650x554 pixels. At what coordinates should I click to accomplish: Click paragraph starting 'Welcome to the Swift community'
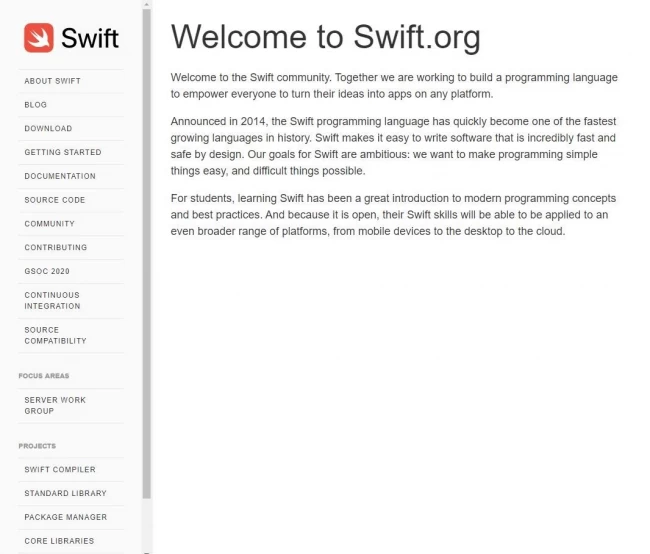coord(394,86)
